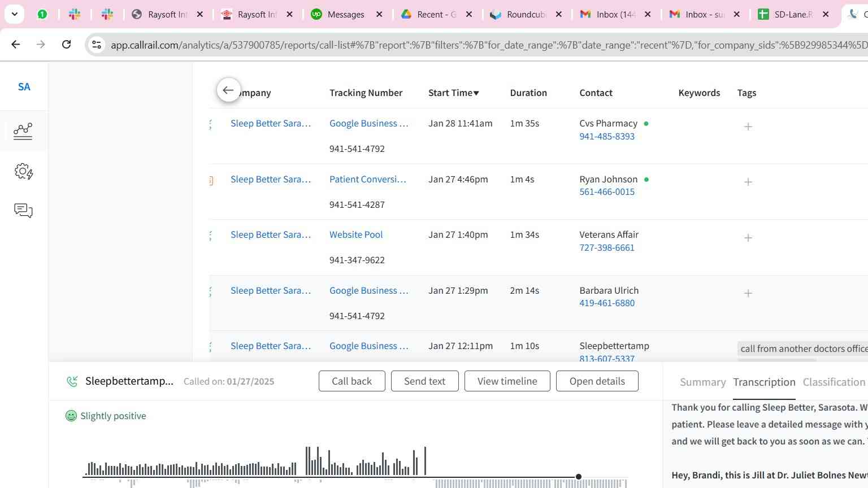The image size is (868, 488).
Task: Go back in browser history
Action: pyautogui.click(x=16, y=44)
